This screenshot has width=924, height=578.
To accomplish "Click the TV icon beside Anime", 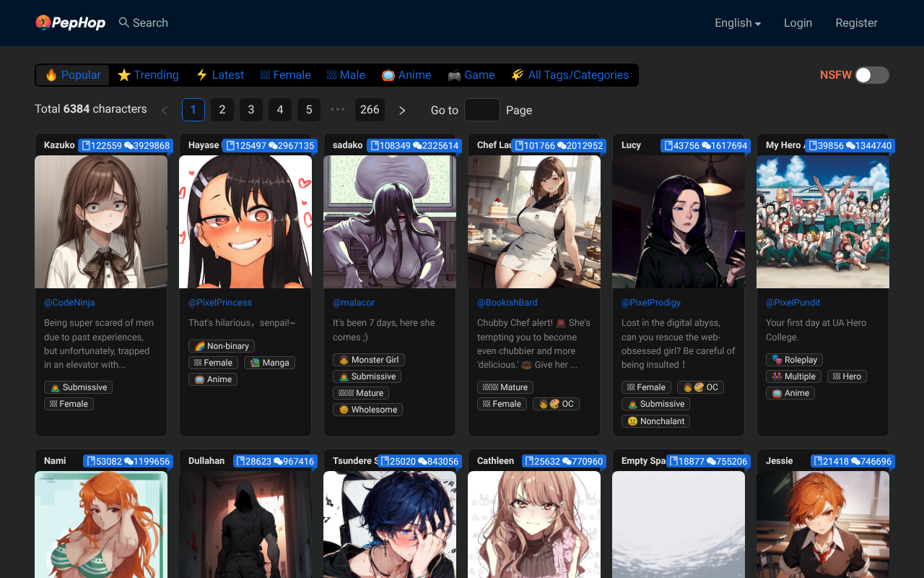I will pos(388,75).
